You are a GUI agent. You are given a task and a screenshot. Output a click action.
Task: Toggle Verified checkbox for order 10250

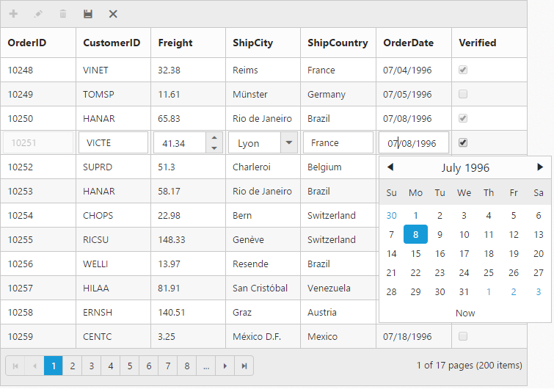pos(463,118)
